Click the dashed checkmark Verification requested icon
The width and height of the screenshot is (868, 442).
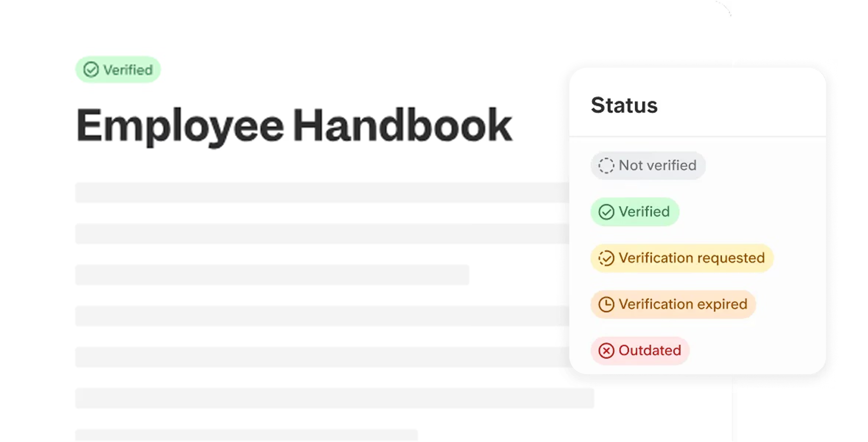coord(606,258)
